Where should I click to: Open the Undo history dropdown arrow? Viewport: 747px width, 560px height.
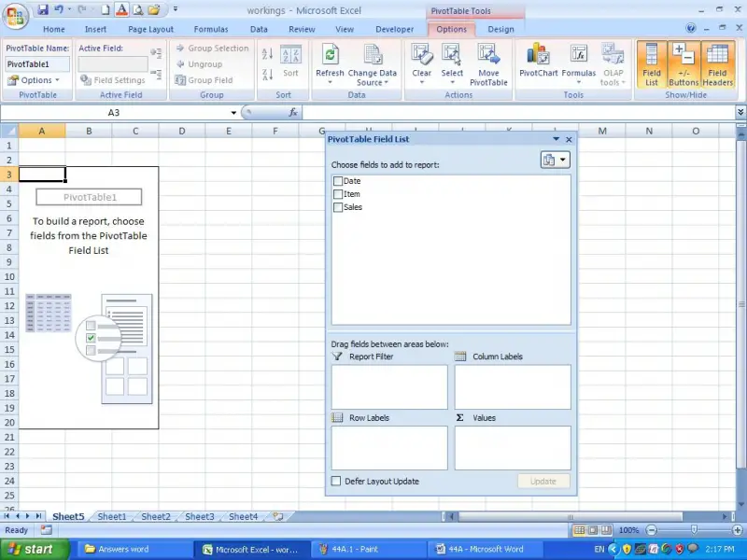pos(69,9)
